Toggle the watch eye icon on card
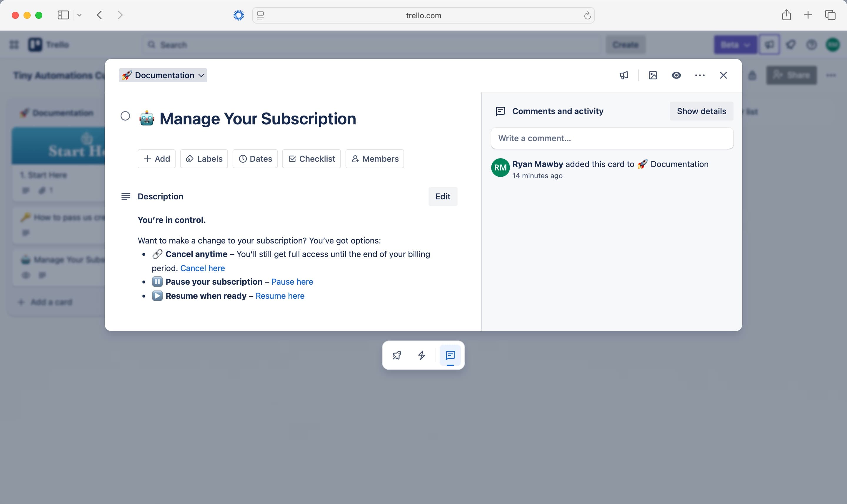This screenshot has height=504, width=847. tap(676, 75)
